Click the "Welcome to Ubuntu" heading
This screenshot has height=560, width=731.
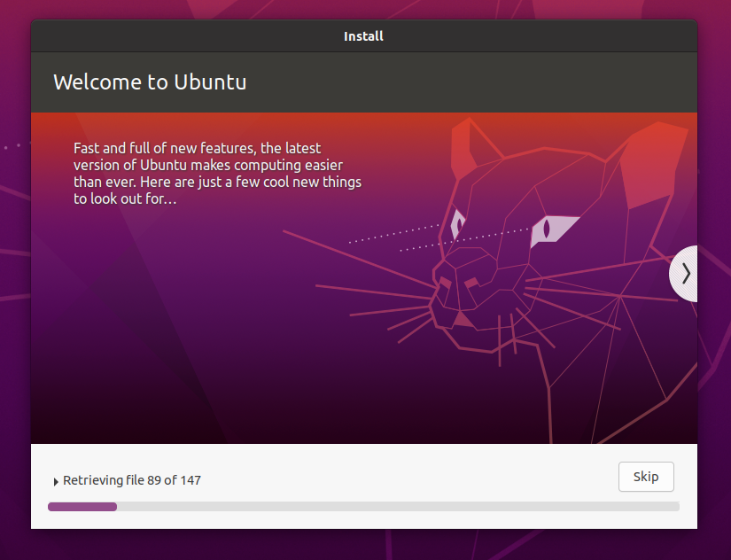(150, 82)
